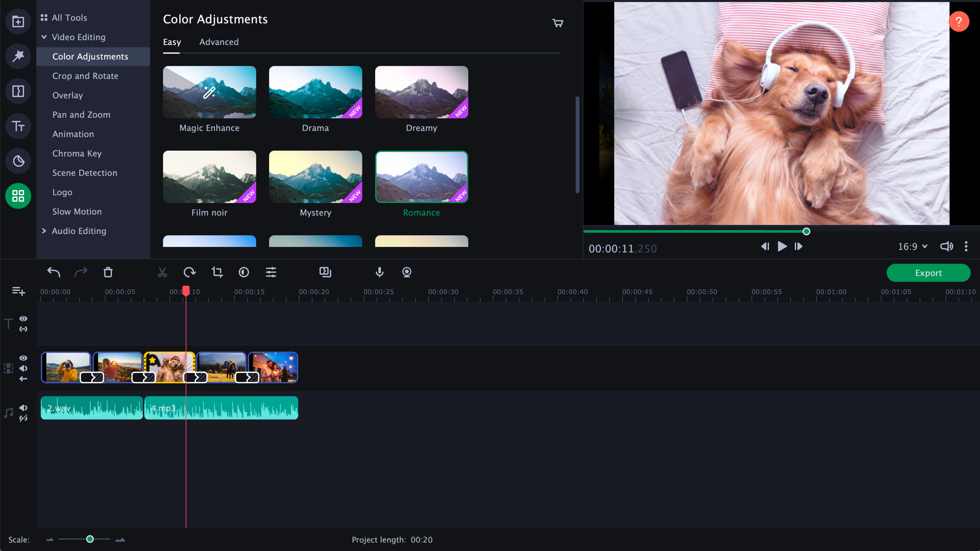Open the Transition Wizard icon in the toolbar
Screen dimensions: 980x551
325,272
